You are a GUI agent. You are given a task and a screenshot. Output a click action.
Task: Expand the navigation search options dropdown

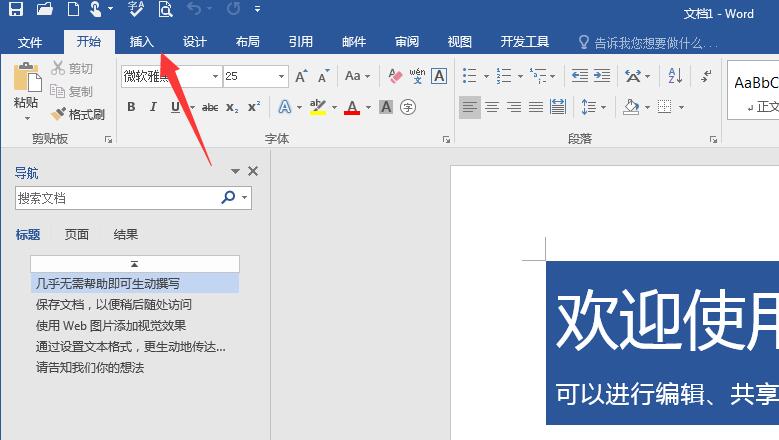(245, 198)
